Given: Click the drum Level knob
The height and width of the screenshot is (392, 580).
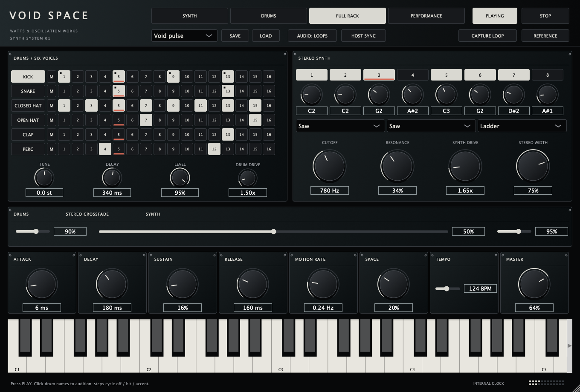Looking at the screenshot, I should pyautogui.click(x=180, y=178).
